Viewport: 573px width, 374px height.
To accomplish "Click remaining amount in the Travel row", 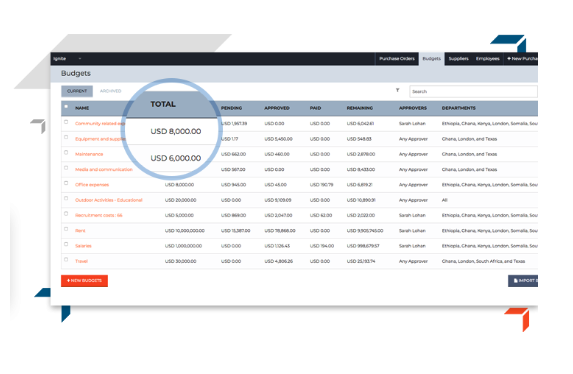I will 361,261.
